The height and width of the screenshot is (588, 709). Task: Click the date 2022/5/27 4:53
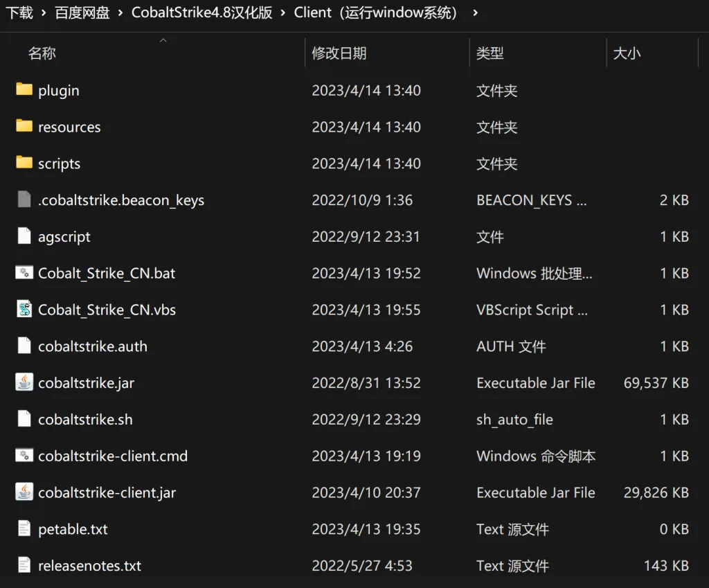coord(362,566)
